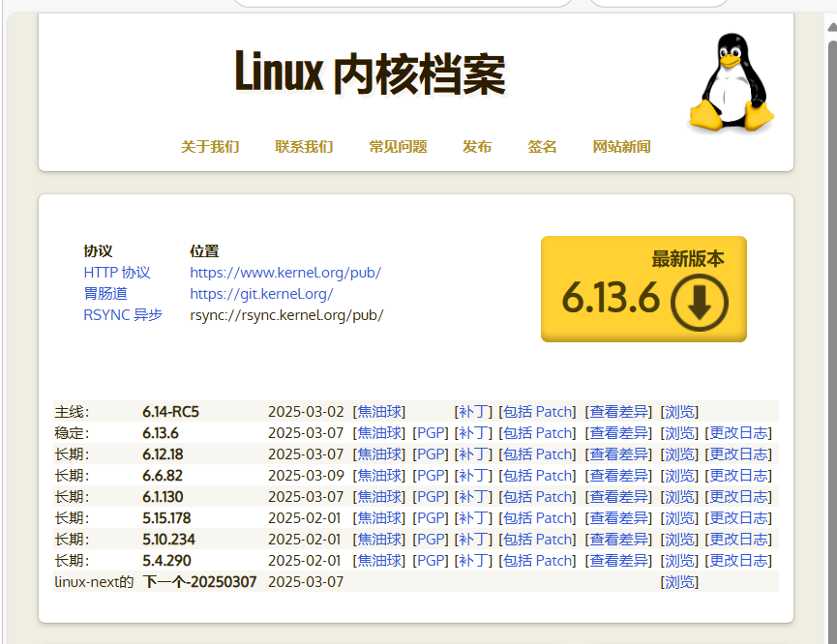
Task: Click PGP link for 6.6.82
Action: click(431, 476)
